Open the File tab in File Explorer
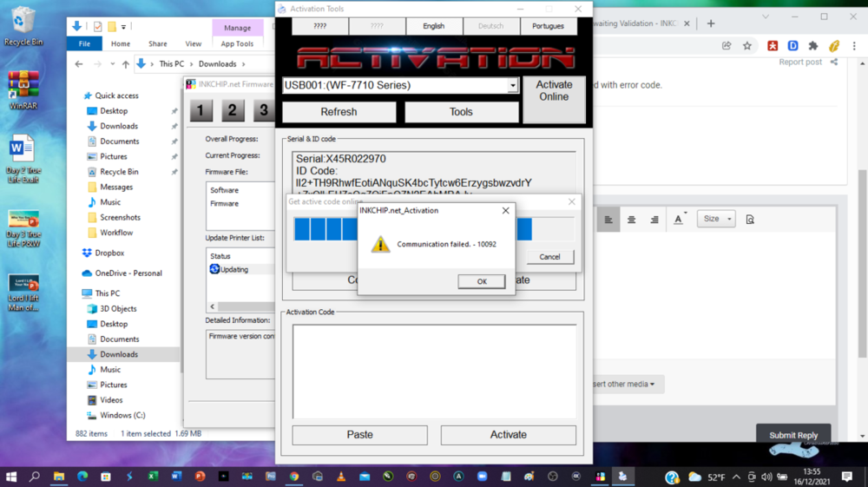Screen dimensions: 868x487 84,43
